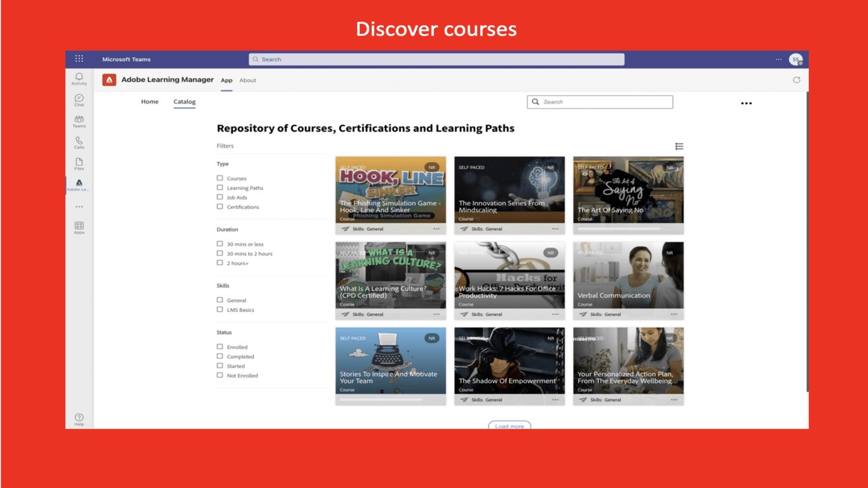Open Teams settings and more ellipsis

[778, 59]
